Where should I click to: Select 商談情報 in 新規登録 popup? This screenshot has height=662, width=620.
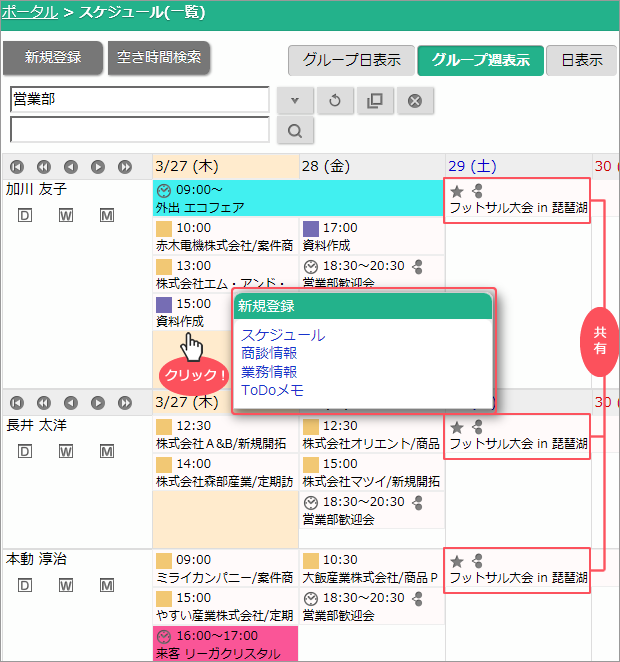click(269, 353)
